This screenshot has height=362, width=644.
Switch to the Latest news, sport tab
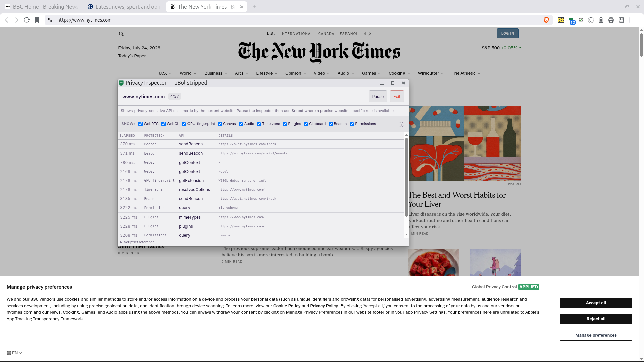(x=125, y=7)
